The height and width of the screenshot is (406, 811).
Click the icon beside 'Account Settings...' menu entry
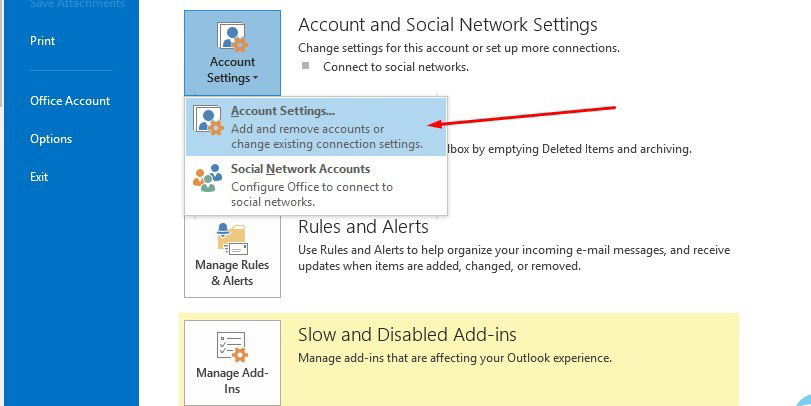pos(209,120)
